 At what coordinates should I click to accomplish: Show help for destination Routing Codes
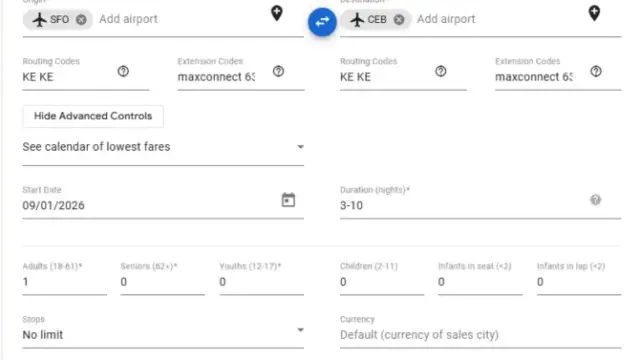pos(440,71)
